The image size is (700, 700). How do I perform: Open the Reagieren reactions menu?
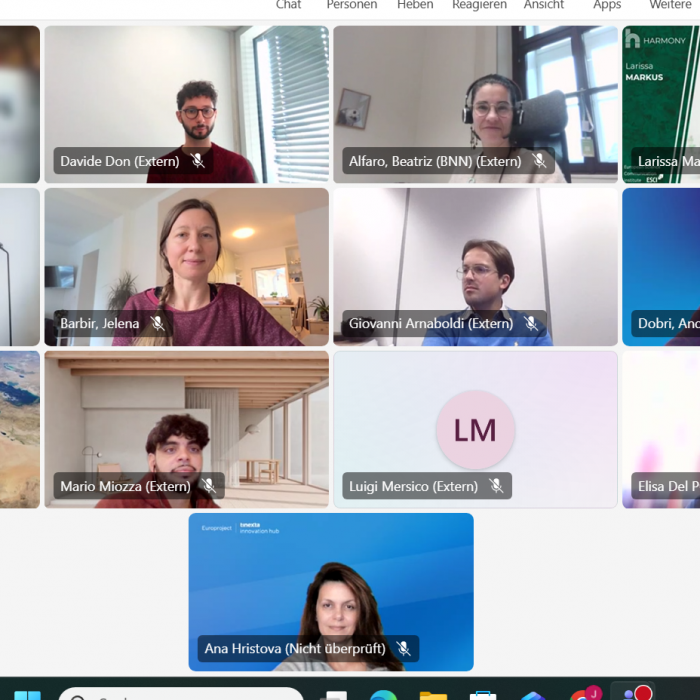pyautogui.click(x=479, y=4)
